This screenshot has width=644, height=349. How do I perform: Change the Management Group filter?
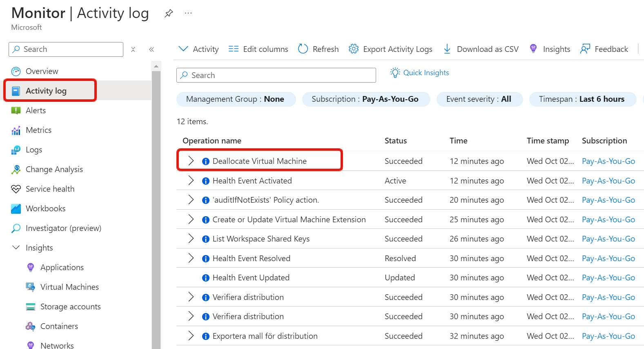click(x=236, y=99)
